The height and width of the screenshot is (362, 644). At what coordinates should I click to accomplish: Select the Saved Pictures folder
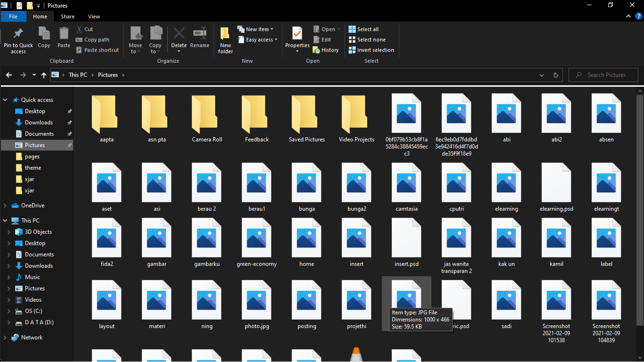click(x=307, y=118)
